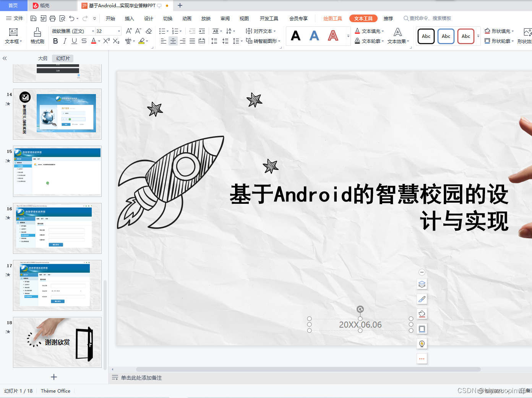Open the font name dropdown showing 微软雅黑
532x398 pixels.
tap(93, 31)
